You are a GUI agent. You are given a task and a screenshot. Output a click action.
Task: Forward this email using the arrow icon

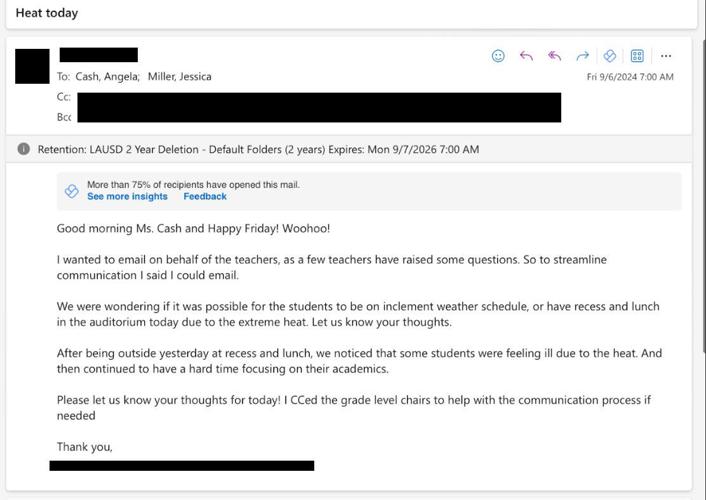click(x=582, y=56)
